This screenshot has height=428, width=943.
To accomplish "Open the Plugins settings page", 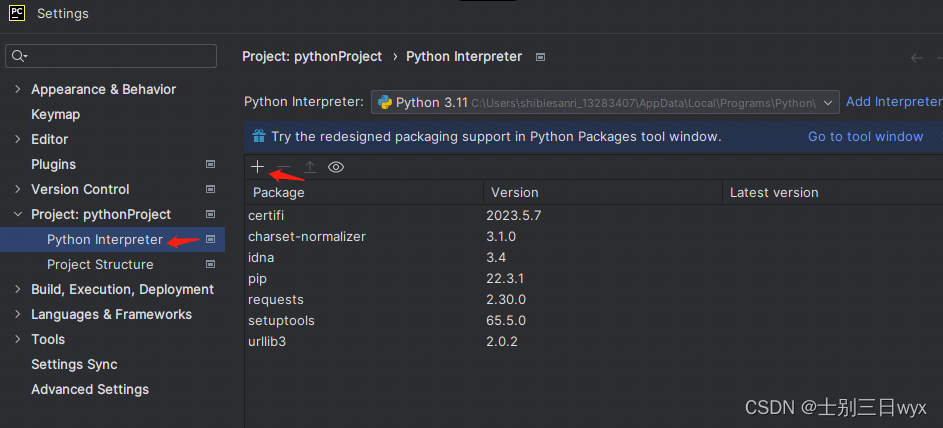I will pos(54,164).
